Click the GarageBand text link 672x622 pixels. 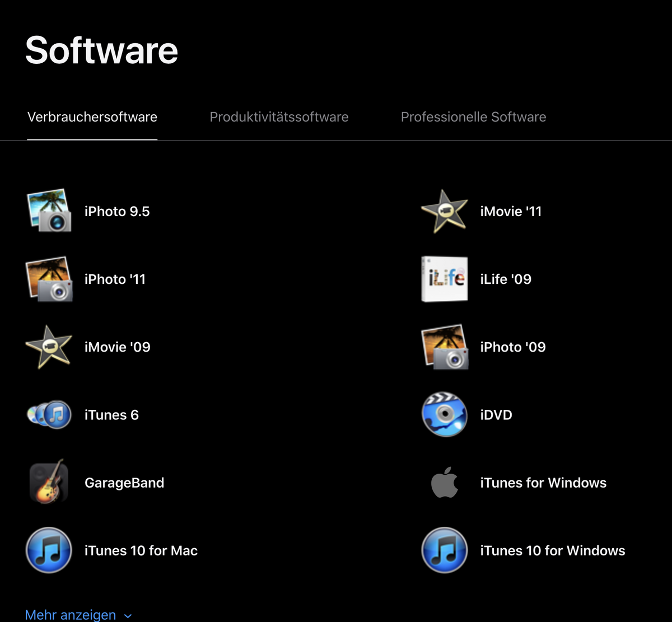coord(124,483)
